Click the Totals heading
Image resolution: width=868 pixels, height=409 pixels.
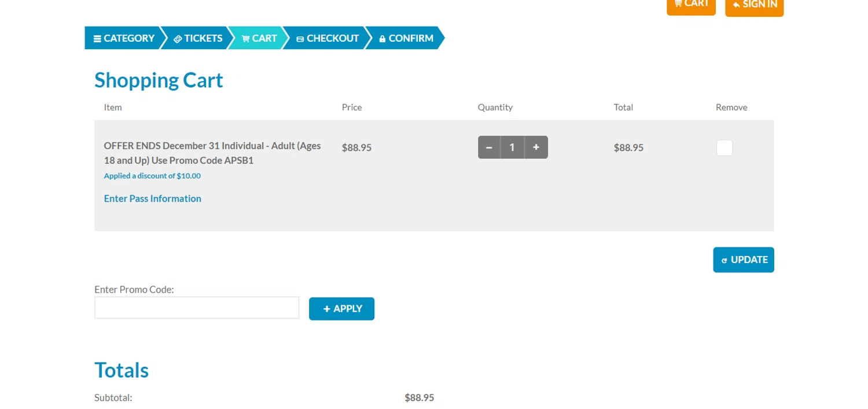pos(122,370)
